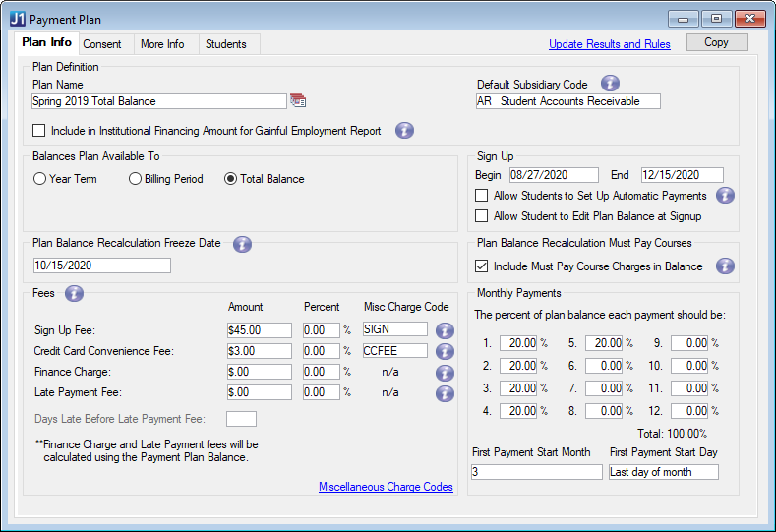The height and width of the screenshot is (532, 776).
Task: Select the Billing Period radio option
Action: click(136, 179)
